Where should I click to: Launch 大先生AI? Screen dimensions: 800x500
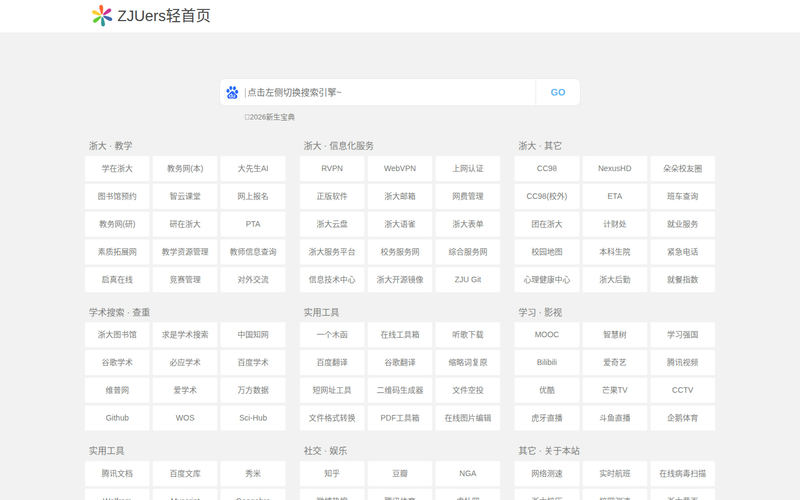(253, 168)
